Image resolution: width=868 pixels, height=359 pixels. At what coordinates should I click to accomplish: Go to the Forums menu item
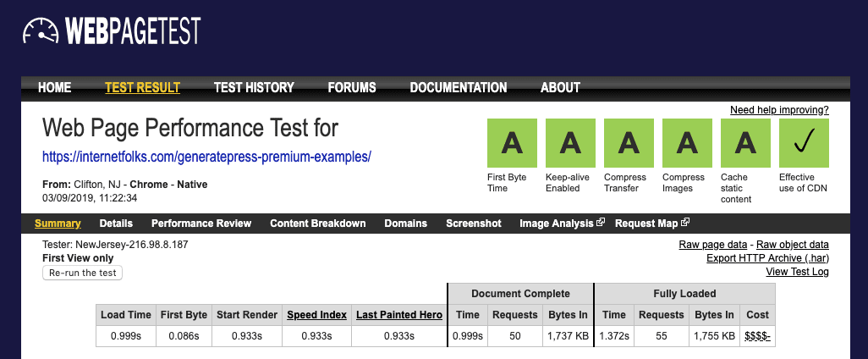(352, 87)
